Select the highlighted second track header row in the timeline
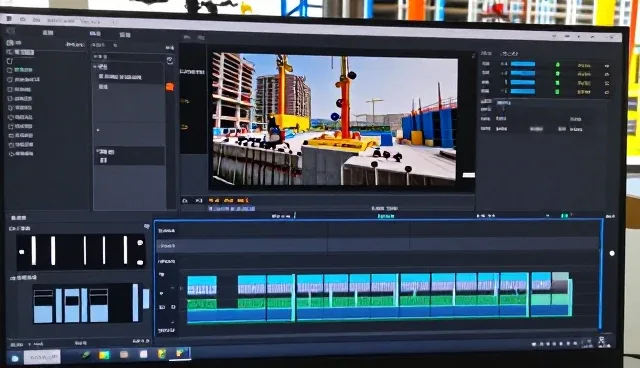Image resolution: width=640 pixels, height=368 pixels. [378, 245]
